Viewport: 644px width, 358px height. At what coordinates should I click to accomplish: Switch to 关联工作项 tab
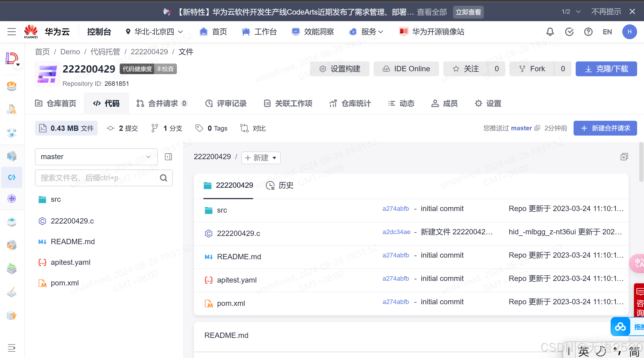click(288, 103)
